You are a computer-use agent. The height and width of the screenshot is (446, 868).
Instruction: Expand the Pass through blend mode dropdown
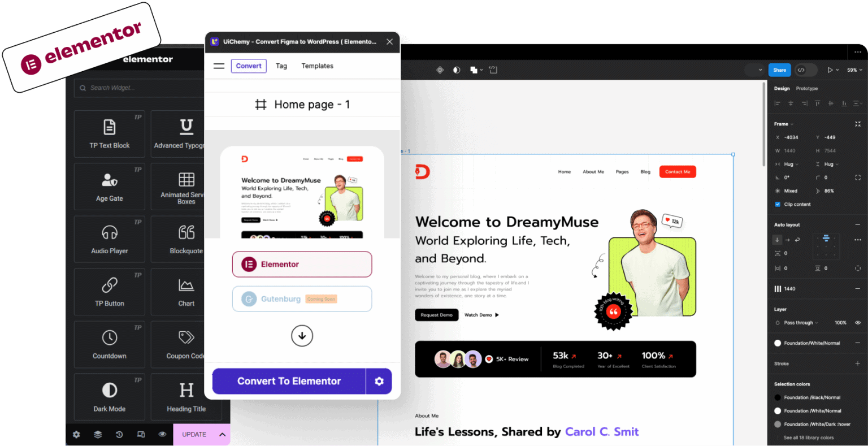(798, 322)
